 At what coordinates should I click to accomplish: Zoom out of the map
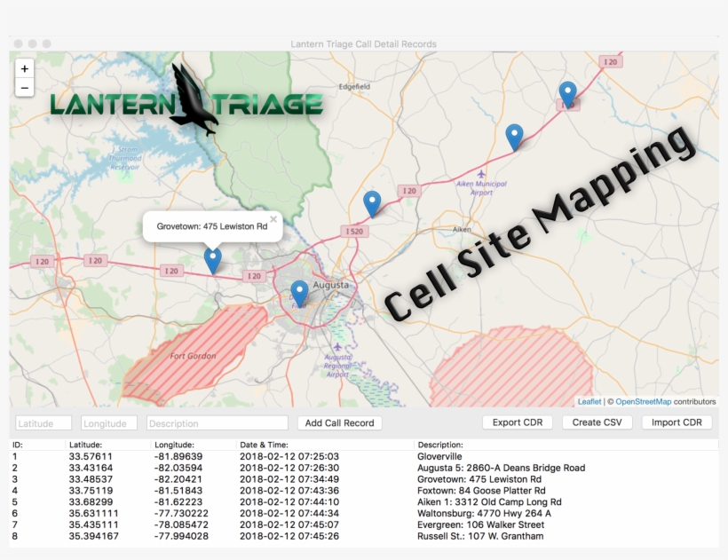click(x=24, y=88)
